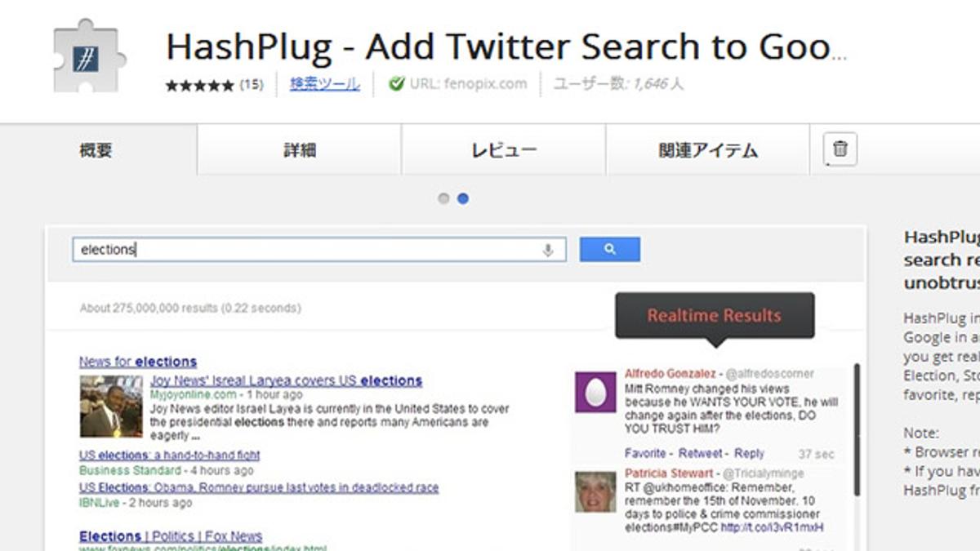Click the News for elections link
The width and height of the screenshot is (980, 551).
138,362
